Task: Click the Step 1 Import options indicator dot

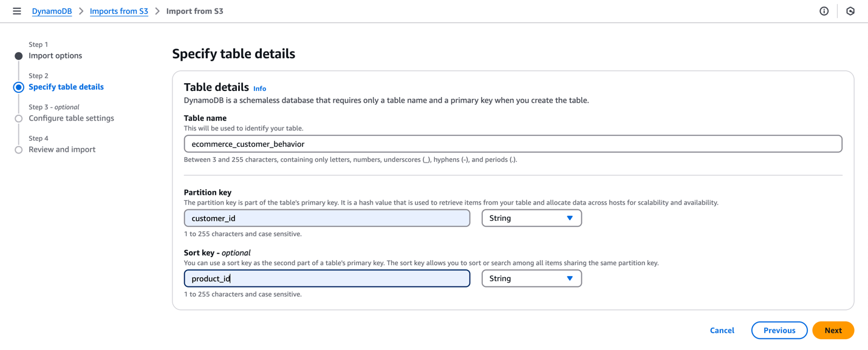Action: click(19, 56)
